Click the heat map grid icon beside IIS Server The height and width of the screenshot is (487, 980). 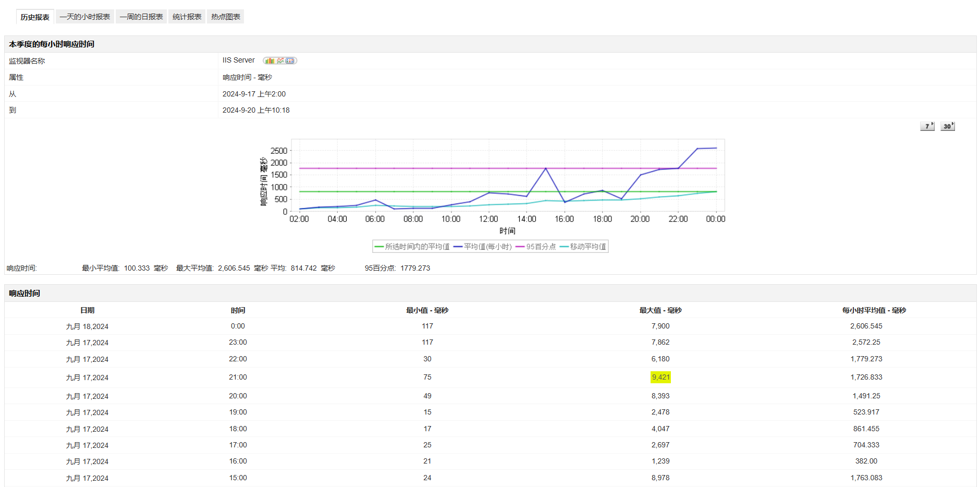tap(290, 61)
